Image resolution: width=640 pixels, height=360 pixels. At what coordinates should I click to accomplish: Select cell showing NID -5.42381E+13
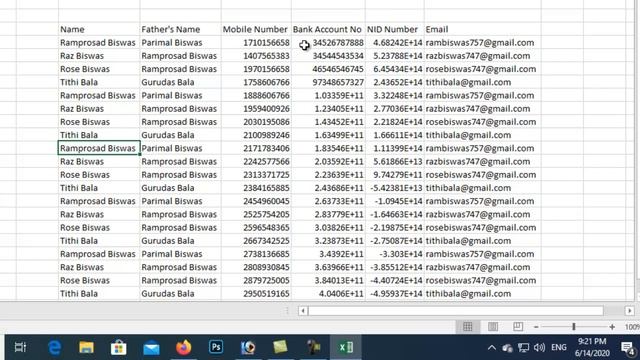[x=395, y=188]
